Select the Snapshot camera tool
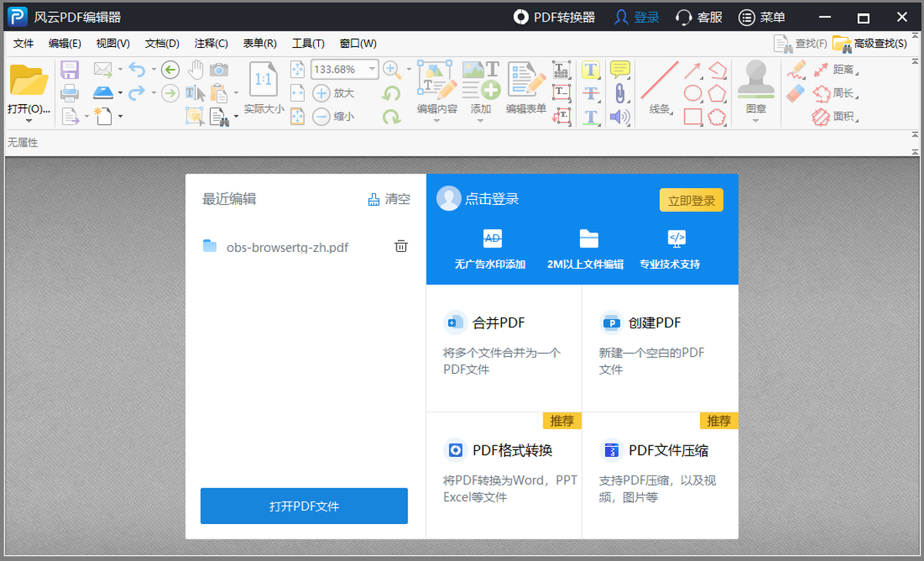 219,69
